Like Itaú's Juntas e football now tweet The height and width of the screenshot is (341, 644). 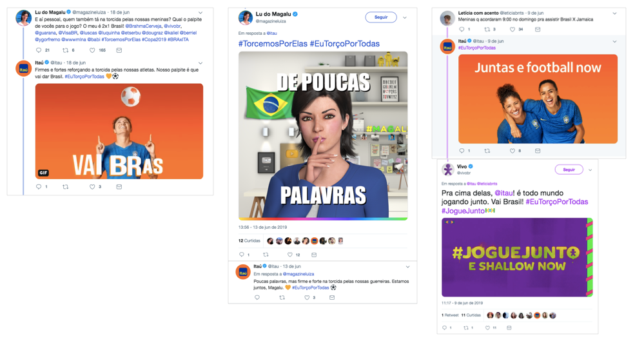512,151
